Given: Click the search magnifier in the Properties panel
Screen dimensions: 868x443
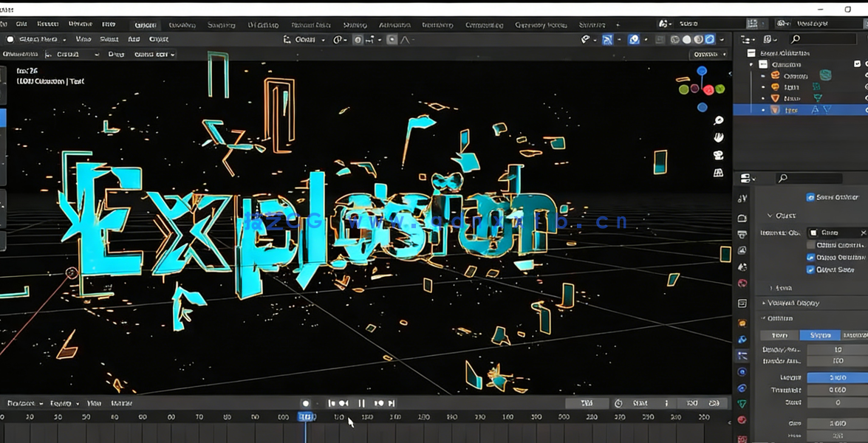Looking at the screenshot, I should 782,177.
